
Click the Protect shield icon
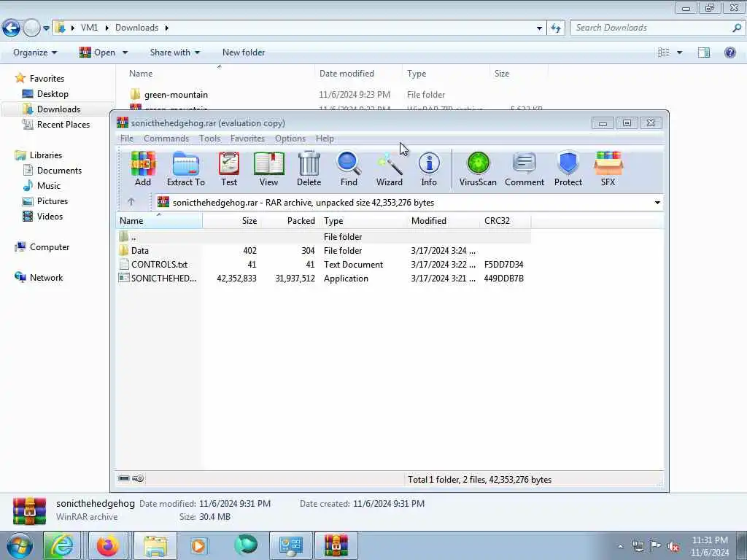568,168
